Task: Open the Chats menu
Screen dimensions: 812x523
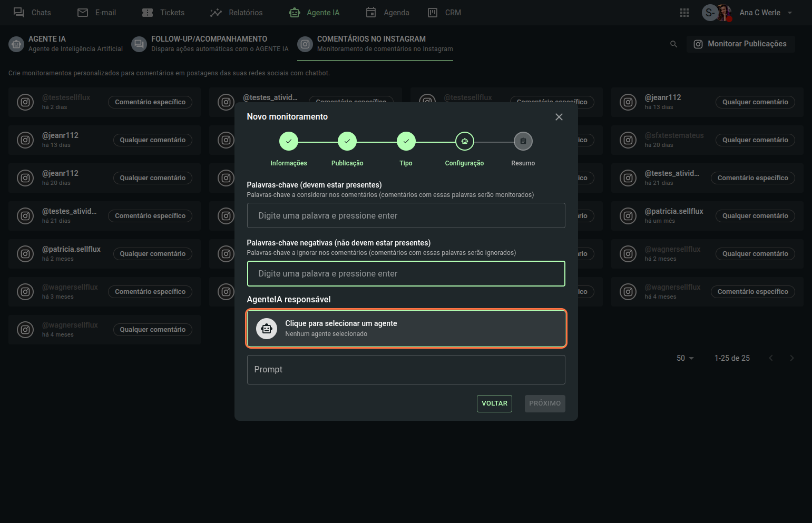Action: pos(32,13)
